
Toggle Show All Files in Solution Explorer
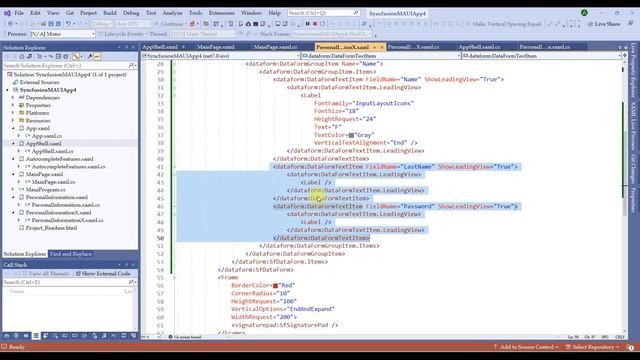tap(65, 56)
